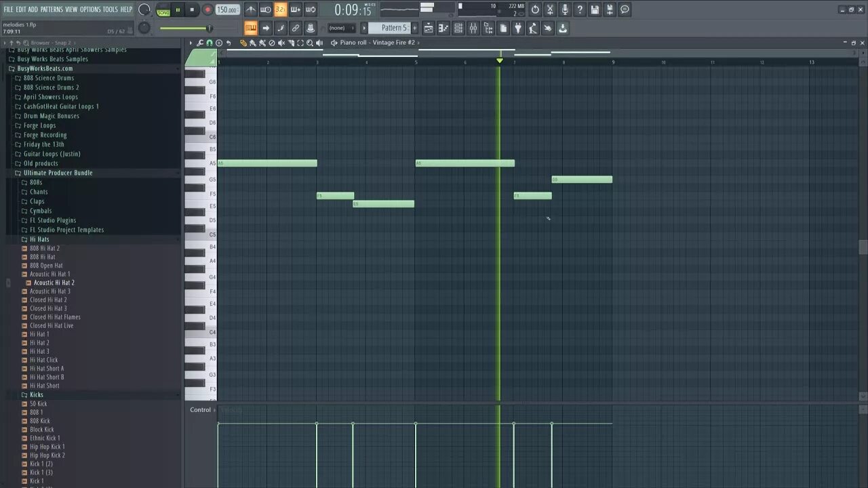The width and height of the screenshot is (868, 488).
Task: Activate the Playback speaker tool in piano roll
Action: pyautogui.click(x=319, y=43)
